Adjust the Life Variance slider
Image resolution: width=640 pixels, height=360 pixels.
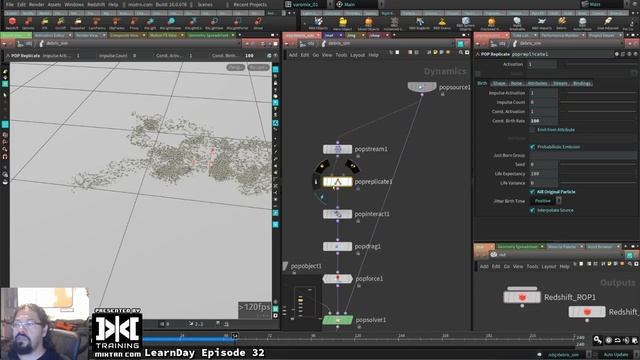[598, 183]
